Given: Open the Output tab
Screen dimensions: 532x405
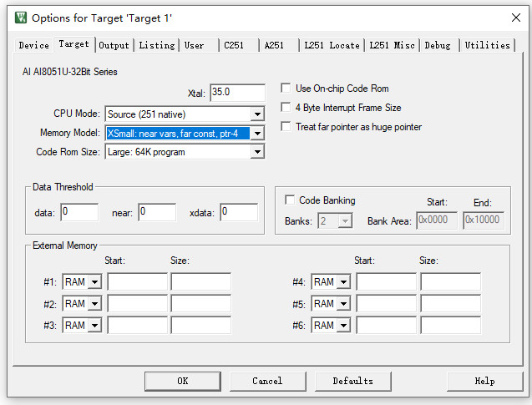Looking at the screenshot, I should coord(114,45).
